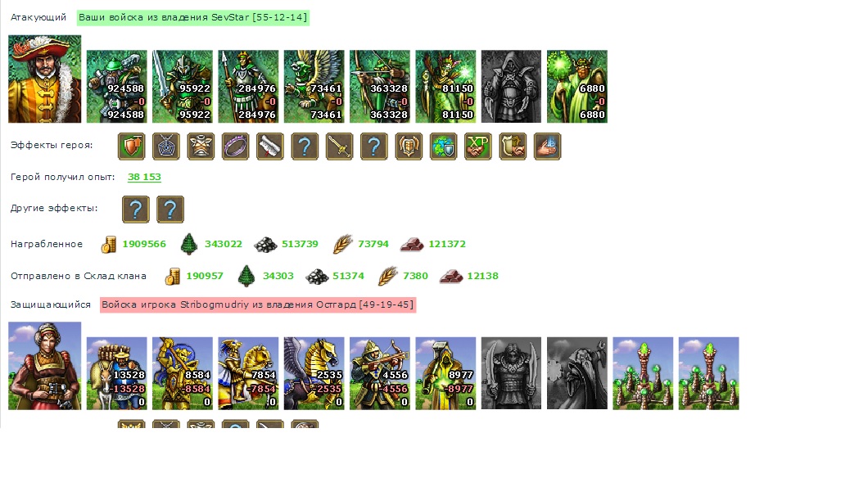Click the shield with arrow hero effect icon
Viewport: 868px width, 487px height.
(x=131, y=147)
